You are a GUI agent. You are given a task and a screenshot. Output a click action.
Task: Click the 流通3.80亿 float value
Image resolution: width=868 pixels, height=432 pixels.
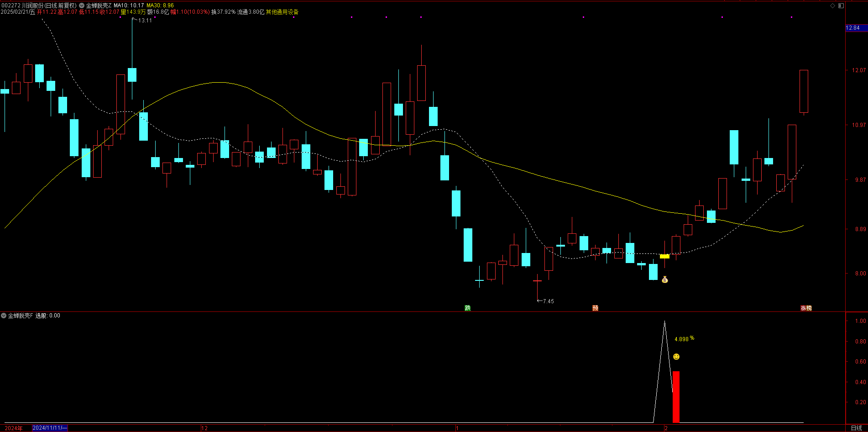point(251,12)
